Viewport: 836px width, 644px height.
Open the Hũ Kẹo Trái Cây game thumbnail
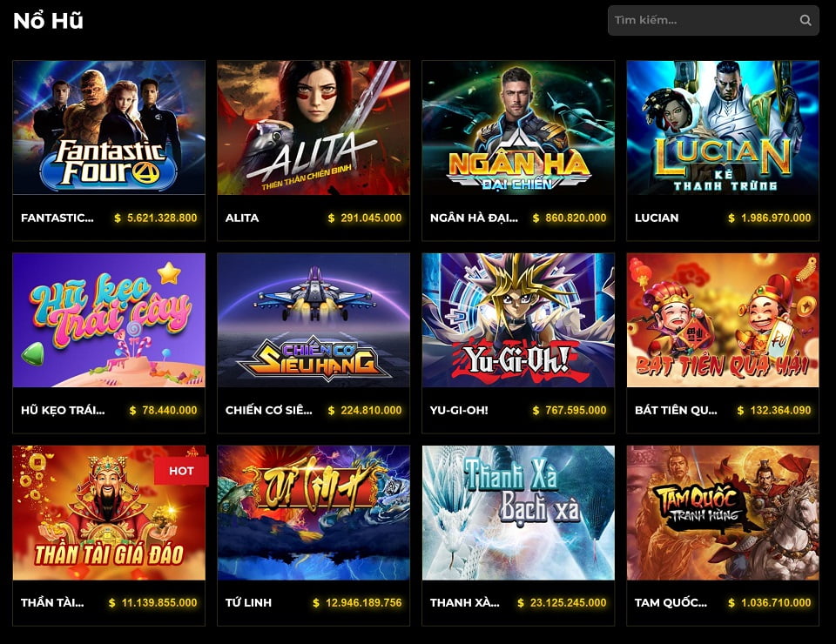(109, 320)
